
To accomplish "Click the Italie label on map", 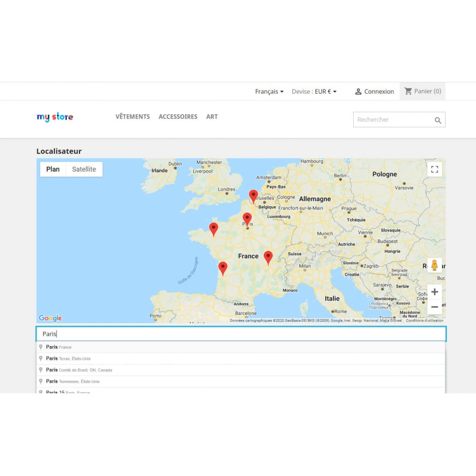I will pyautogui.click(x=332, y=298).
